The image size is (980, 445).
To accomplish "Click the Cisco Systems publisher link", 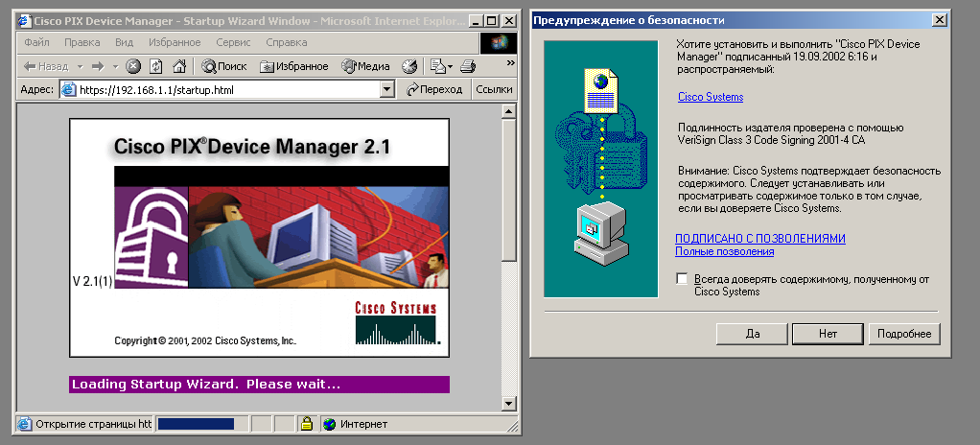I will tap(711, 97).
